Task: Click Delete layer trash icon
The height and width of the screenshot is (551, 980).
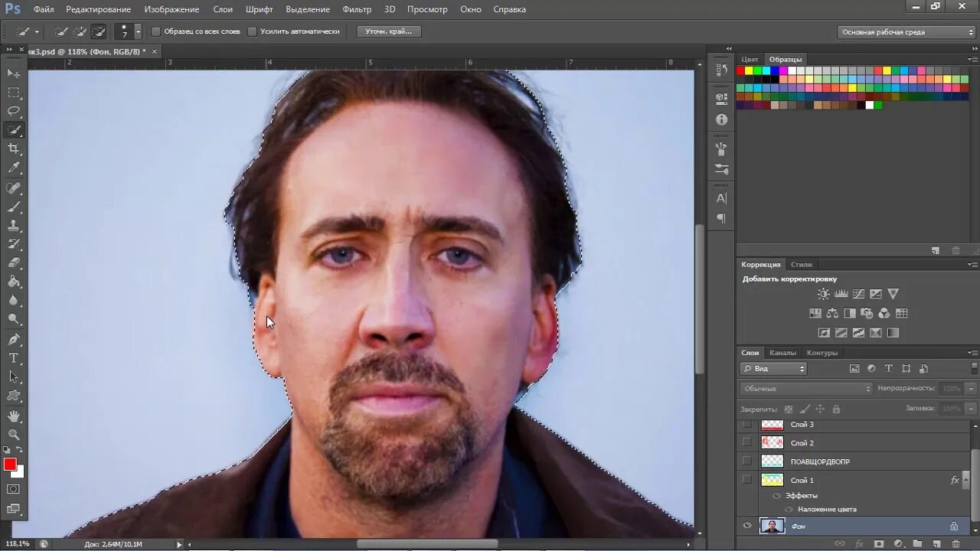Action: [955, 544]
